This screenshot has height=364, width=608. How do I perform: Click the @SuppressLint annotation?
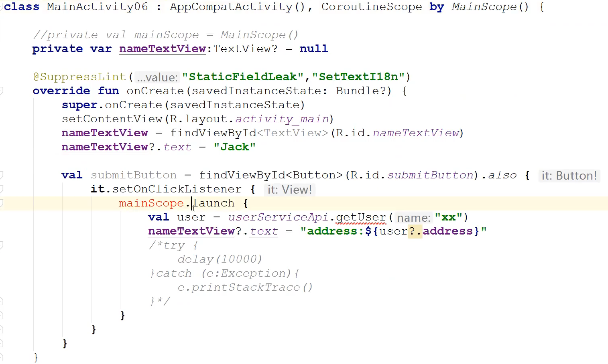coord(79,77)
